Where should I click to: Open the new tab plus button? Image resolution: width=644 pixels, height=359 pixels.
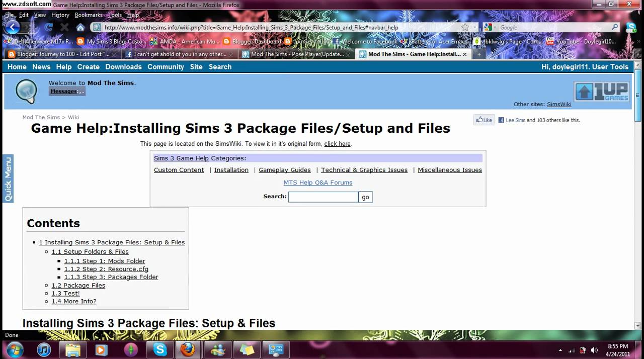click(x=479, y=54)
